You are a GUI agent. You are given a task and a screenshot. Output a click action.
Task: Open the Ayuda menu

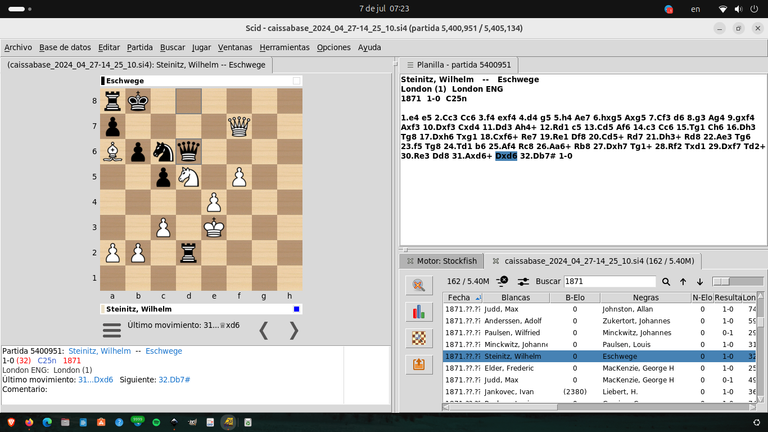coord(369,48)
